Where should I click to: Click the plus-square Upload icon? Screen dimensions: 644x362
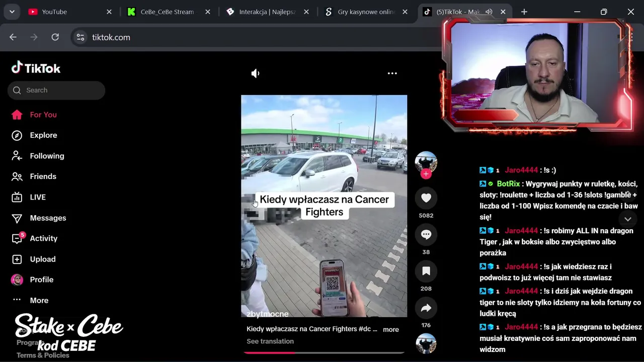17,259
